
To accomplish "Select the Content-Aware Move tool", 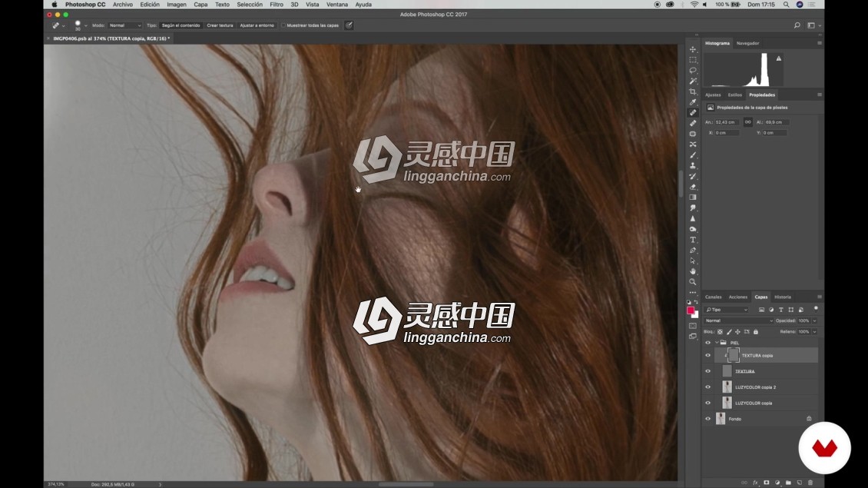I will pyautogui.click(x=693, y=144).
